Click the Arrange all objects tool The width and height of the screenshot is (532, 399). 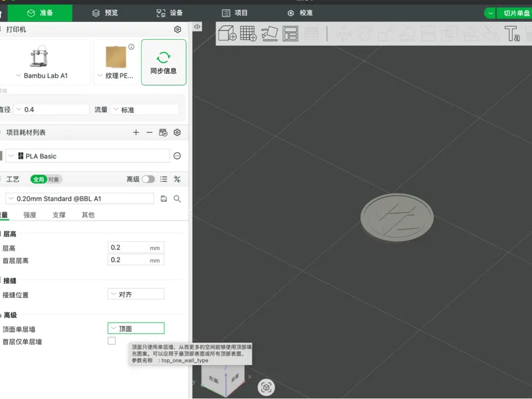tap(291, 34)
